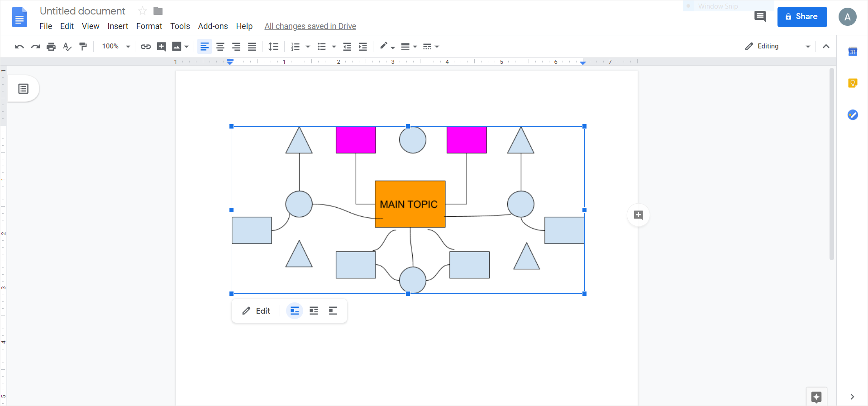This screenshot has width=868, height=406.
Task: Click the Print icon in toolbar
Action: (x=51, y=47)
